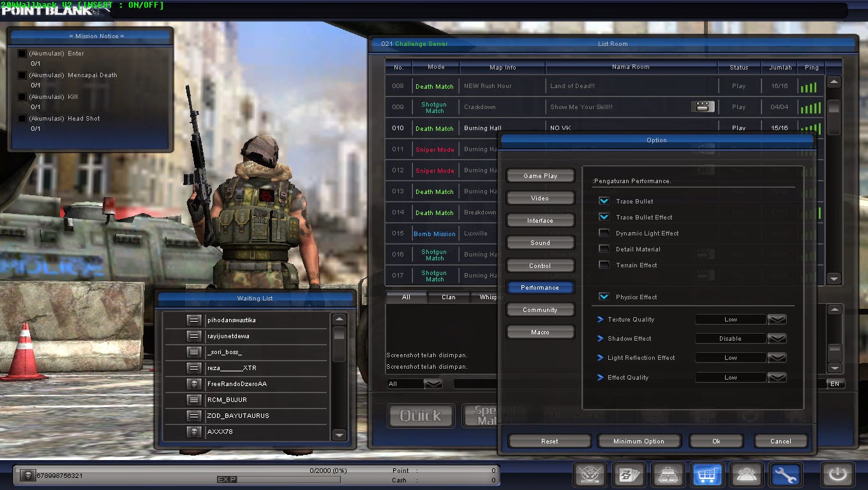Click the up arrow of room list scrollbar
Image resolution: width=868 pixels, height=490 pixels.
834,82
